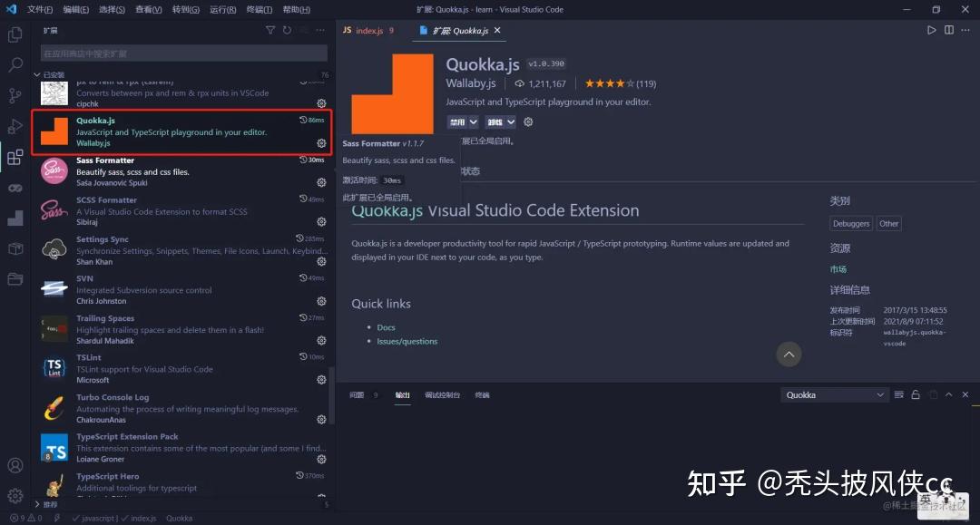Screen dimensions: 980x525
Task: Switch to the 输出 Output panel tab
Action: [403, 394]
